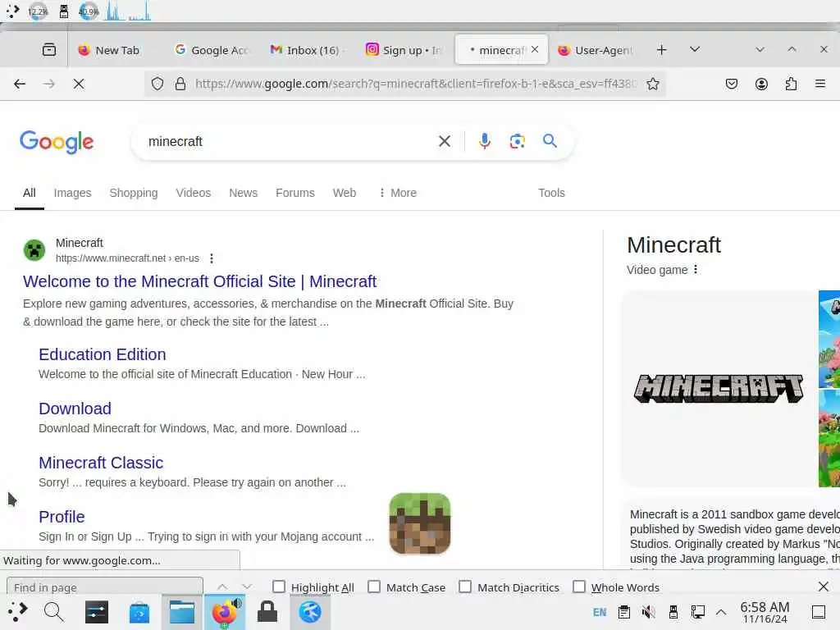Go to Google homepage via logo

click(x=57, y=141)
